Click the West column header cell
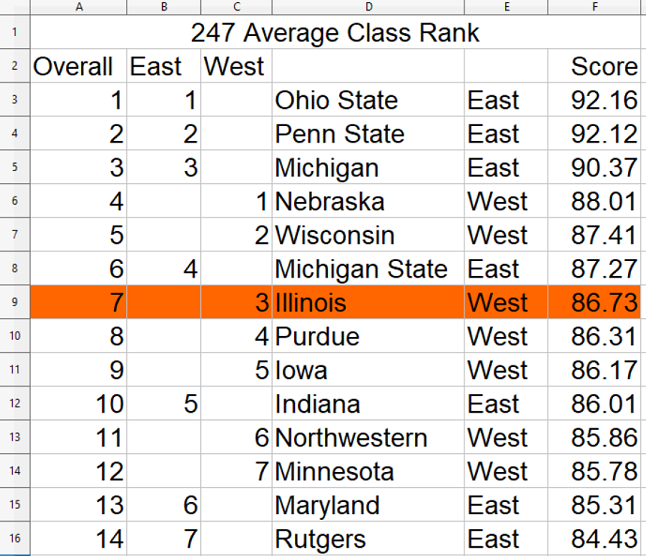 pyautogui.click(x=233, y=66)
